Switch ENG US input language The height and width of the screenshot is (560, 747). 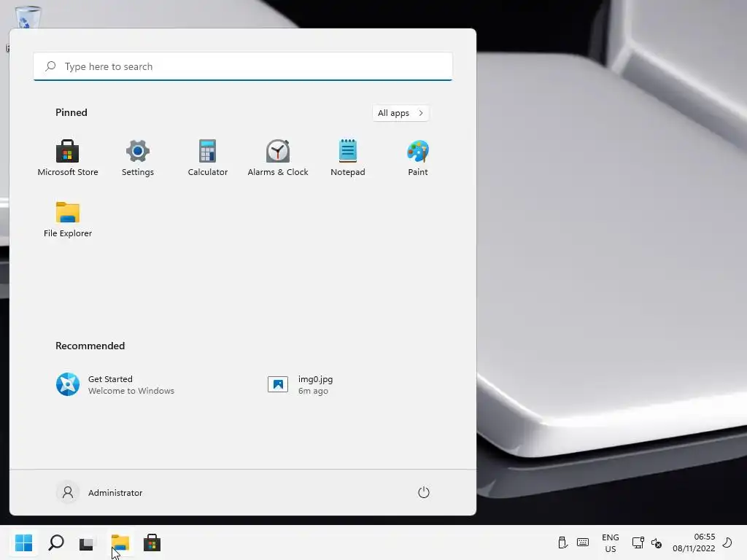611,542
